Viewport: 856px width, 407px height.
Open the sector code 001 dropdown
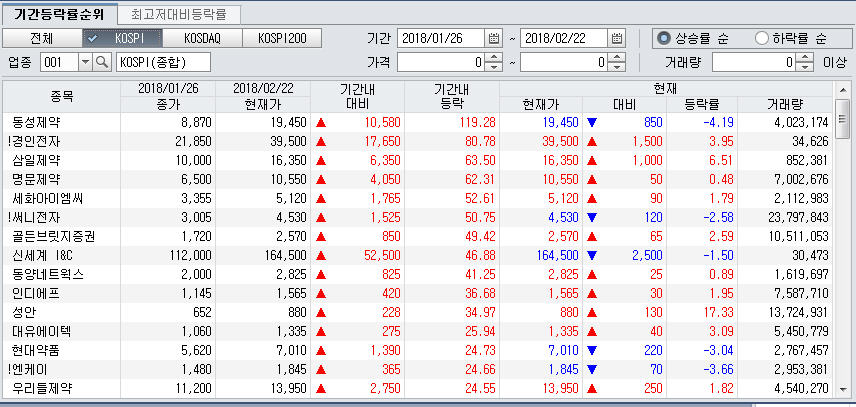coord(86,62)
